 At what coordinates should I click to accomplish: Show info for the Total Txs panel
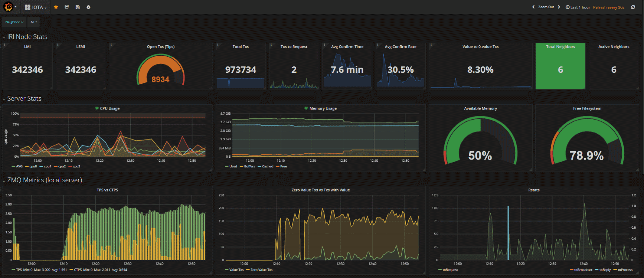click(x=218, y=45)
